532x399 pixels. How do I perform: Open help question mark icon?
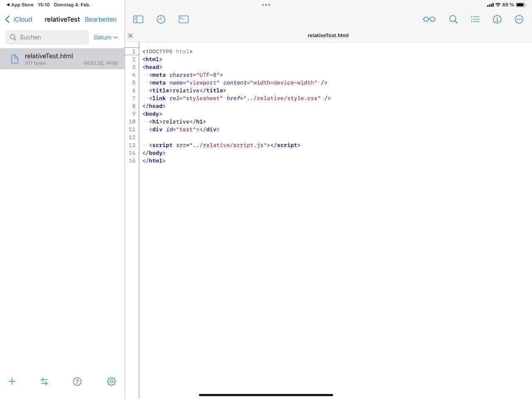[x=77, y=382]
